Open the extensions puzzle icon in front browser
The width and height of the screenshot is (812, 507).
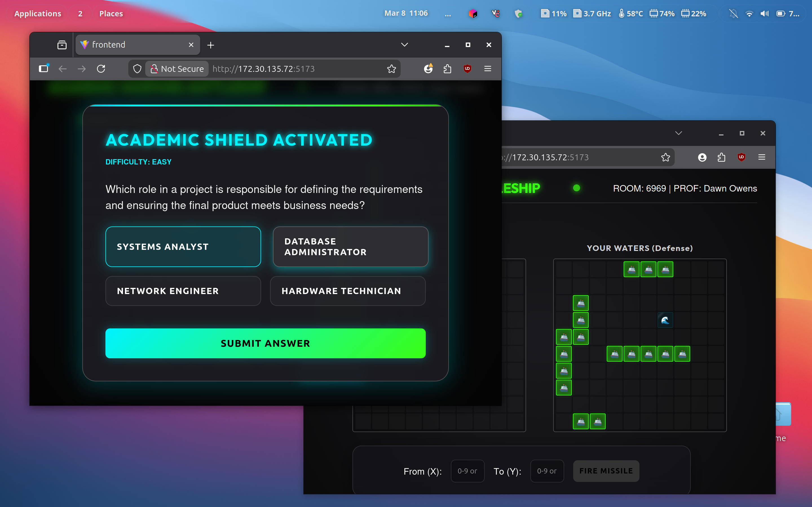(447, 69)
